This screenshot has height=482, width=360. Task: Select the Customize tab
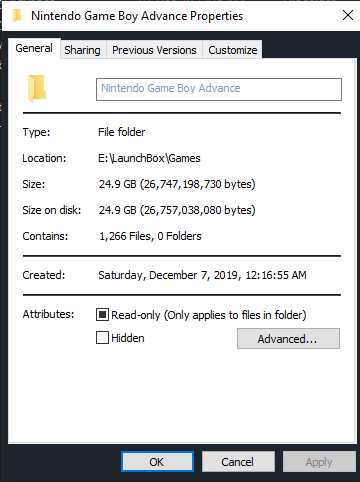[233, 50]
